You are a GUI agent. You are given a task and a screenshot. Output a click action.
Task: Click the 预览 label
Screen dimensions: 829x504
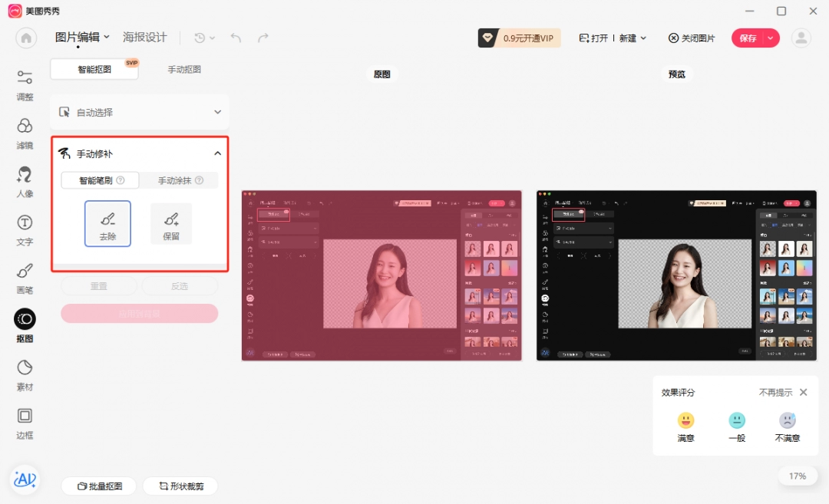(677, 74)
